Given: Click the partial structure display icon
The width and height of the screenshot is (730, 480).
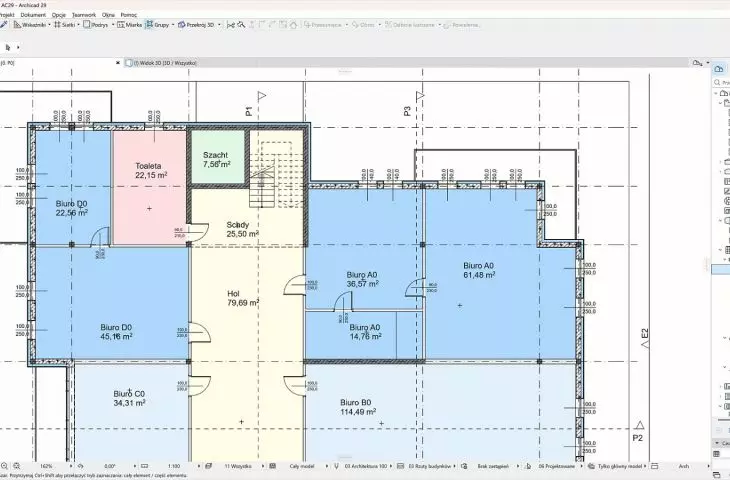Looking at the screenshot, I should [x=273, y=466].
